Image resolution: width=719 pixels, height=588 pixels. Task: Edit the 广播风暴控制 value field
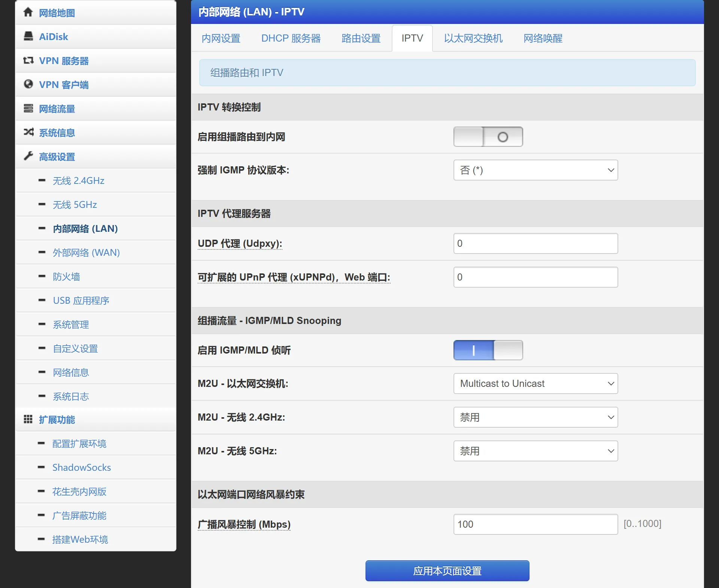click(536, 524)
